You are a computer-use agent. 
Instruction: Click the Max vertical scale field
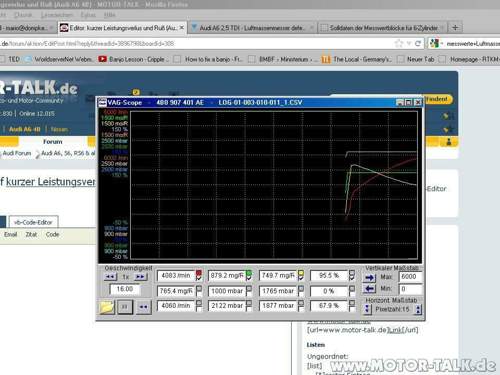410,277
